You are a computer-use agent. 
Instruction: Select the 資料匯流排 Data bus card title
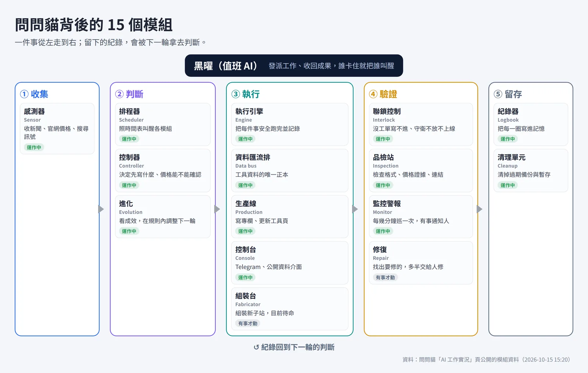[x=253, y=157]
